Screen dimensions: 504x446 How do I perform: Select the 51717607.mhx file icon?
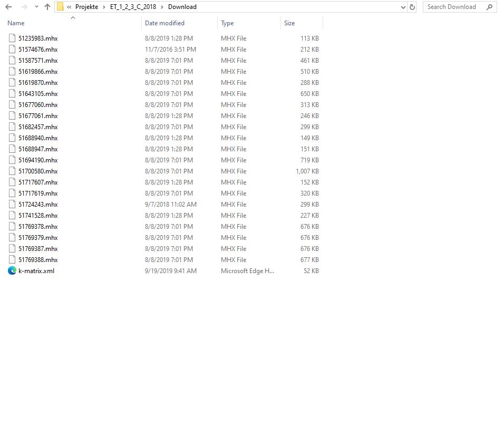12,182
